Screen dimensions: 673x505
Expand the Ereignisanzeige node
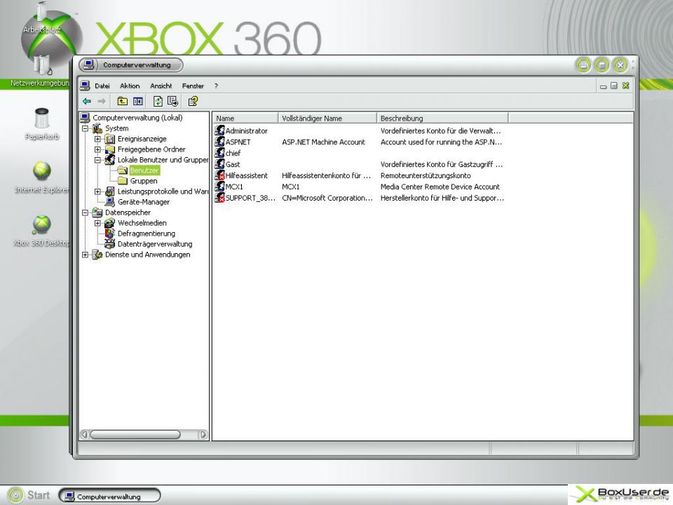tap(97, 139)
